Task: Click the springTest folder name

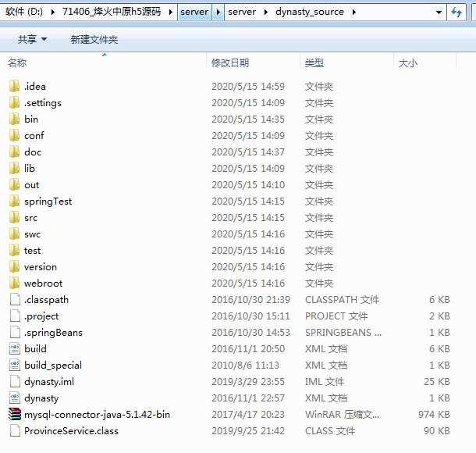Action: click(x=48, y=202)
